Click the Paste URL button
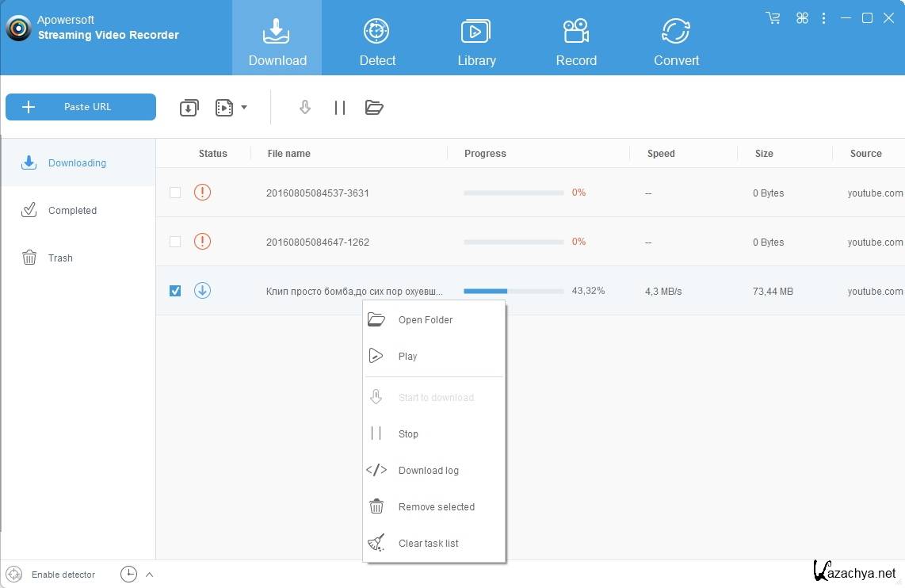This screenshot has width=905, height=588. [81, 107]
